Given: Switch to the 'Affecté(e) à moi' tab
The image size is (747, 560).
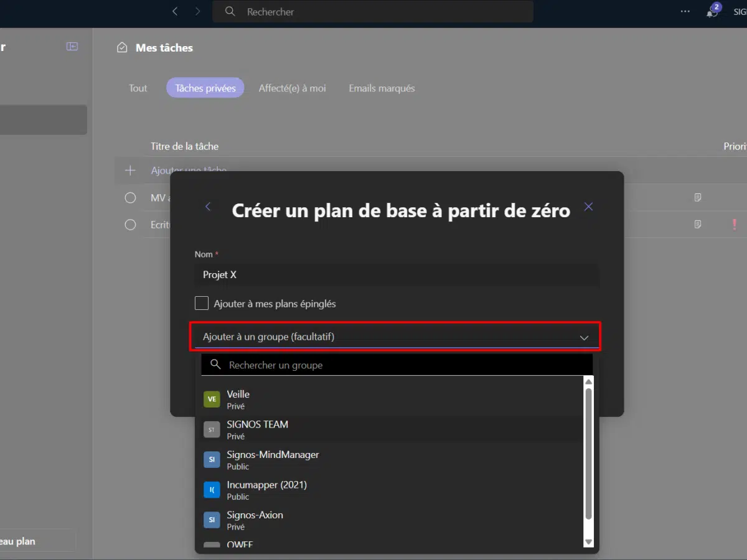Looking at the screenshot, I should click(x=292, y=88).
